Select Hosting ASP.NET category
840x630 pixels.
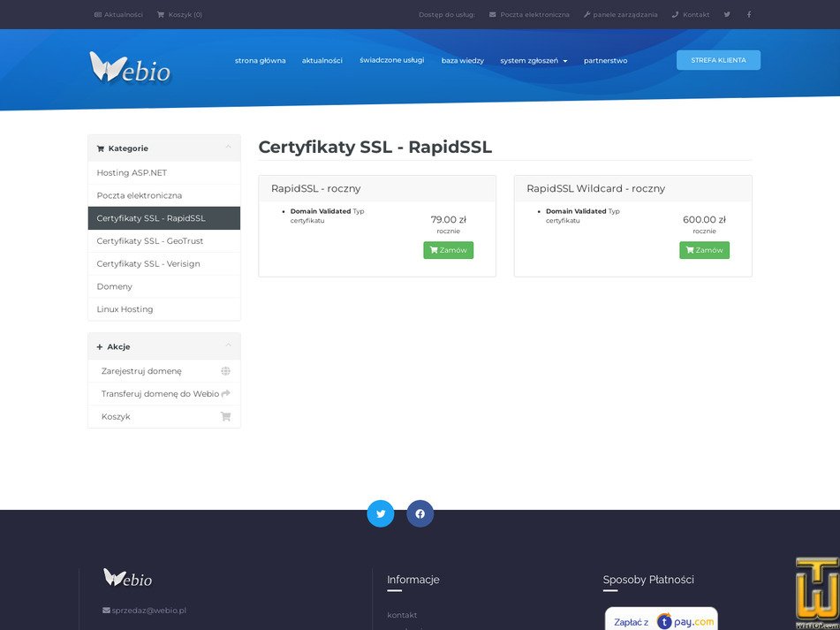164,172
